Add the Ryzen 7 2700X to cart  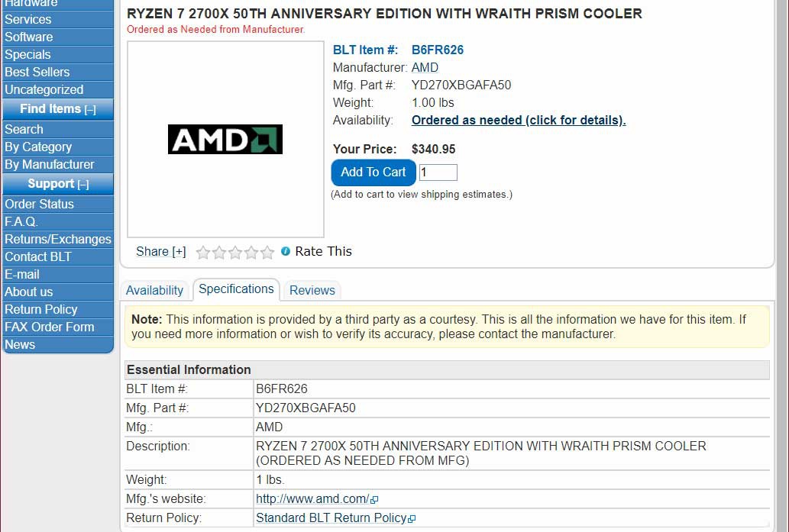pyautogui.click(x=373, y=172)
